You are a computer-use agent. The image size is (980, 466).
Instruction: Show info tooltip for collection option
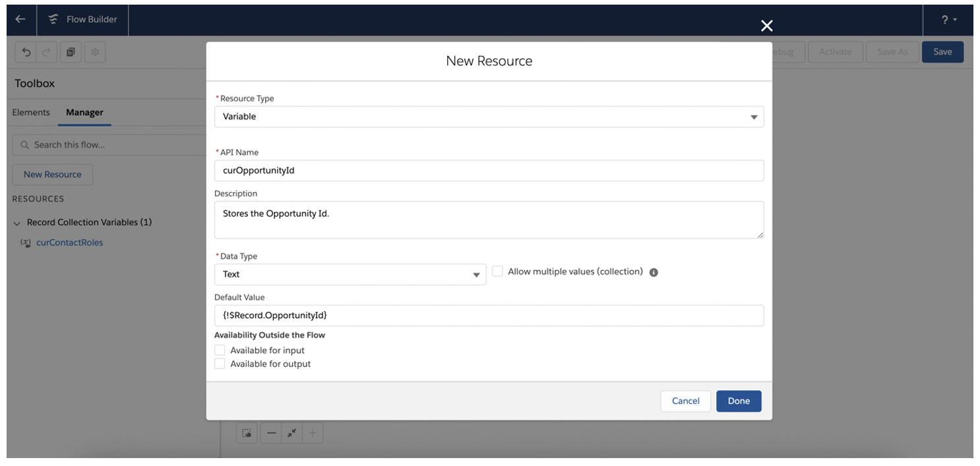pyautogui.click(x=654, y=272)
